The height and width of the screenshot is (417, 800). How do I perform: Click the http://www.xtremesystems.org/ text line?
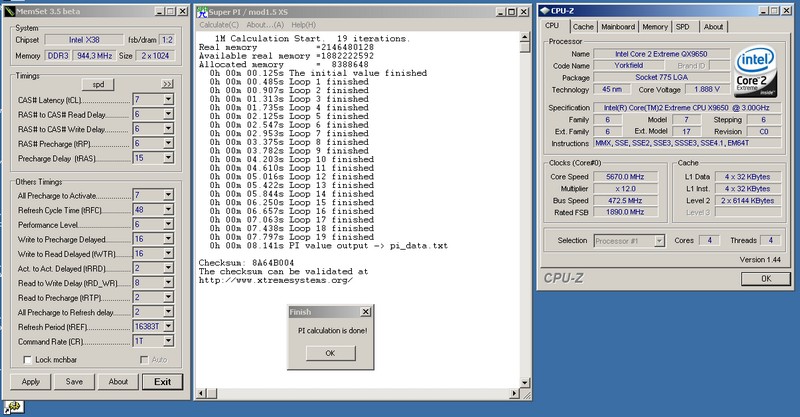pos(276,280)
